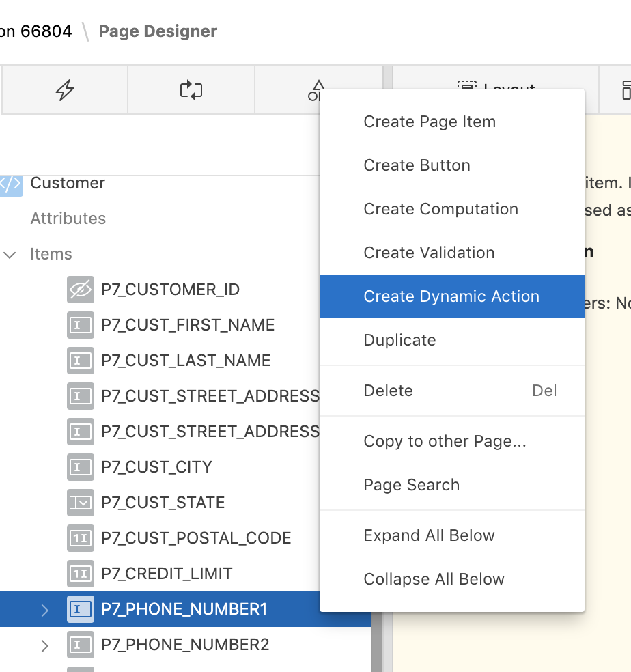Click the number field icon beside P7_CUST_POSTAL_CODE
The height and width of the screenshot is (672, 631).
coord(80,538)
